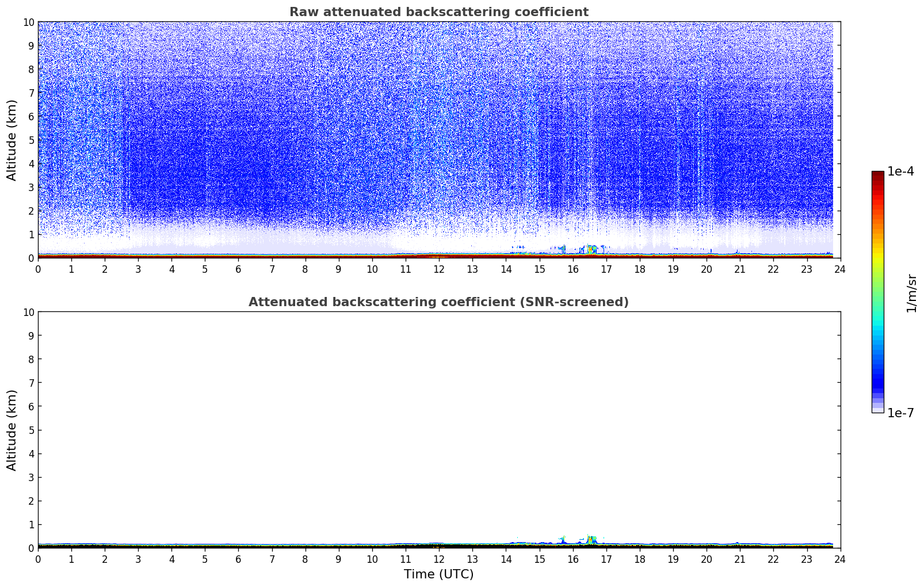This screenshot has width=924, height=587.
Task: Click the colorbar's "1/m/sr" unit label
Action: (x=911, y=292)
